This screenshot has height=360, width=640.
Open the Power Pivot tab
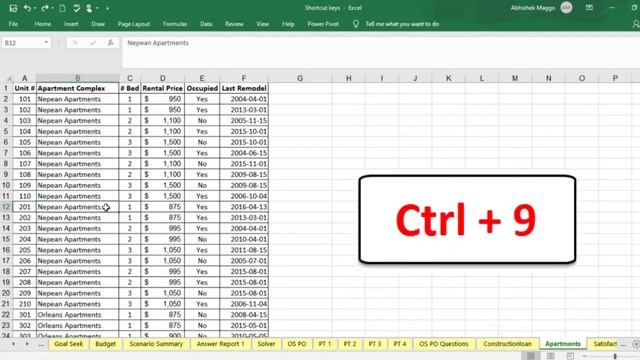(323, 24)
